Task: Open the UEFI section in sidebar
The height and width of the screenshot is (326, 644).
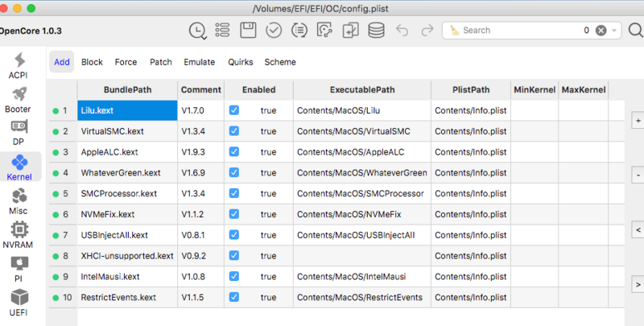Action: click(19, 303)
